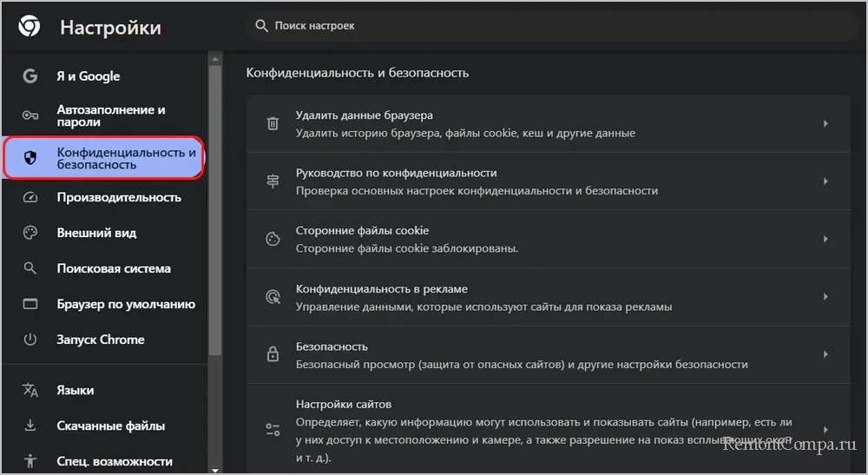Open Автозаполнение и пароли in the sidebar
This screenshot has height=475, width=868.
pos(110,115)
